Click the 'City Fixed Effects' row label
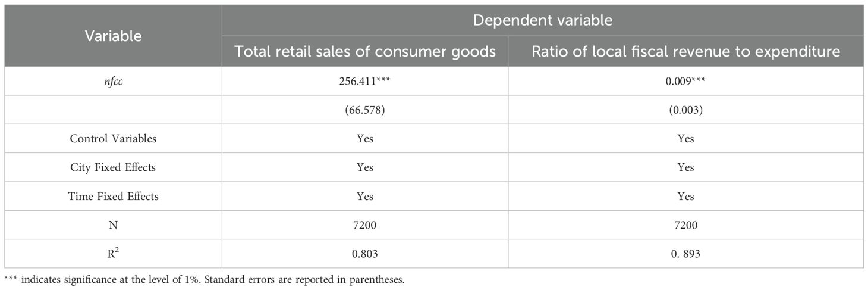Viewport: 868px width, 290px height. (113, 167)
